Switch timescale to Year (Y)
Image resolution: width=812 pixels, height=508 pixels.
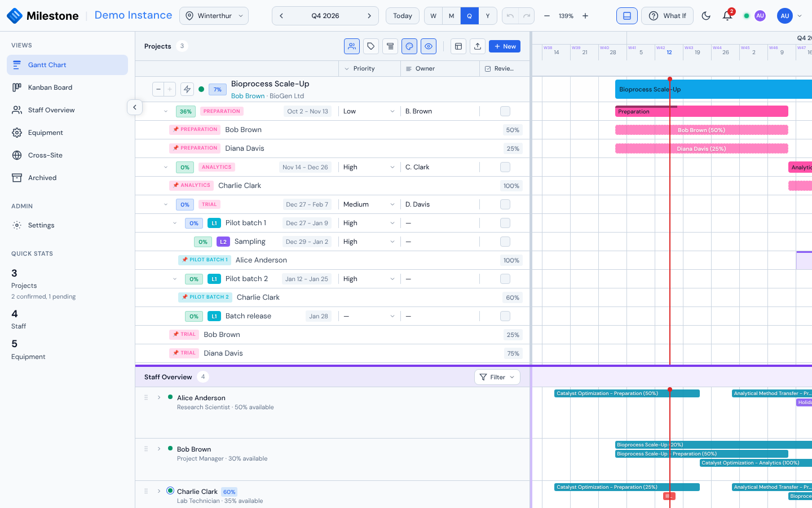[x=488, y=16]
